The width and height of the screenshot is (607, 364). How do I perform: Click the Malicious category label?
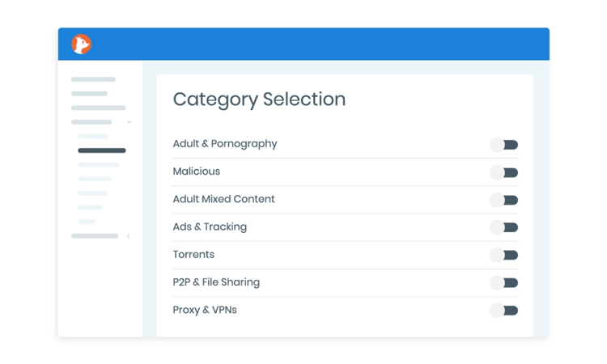click(x=197, y=171)
